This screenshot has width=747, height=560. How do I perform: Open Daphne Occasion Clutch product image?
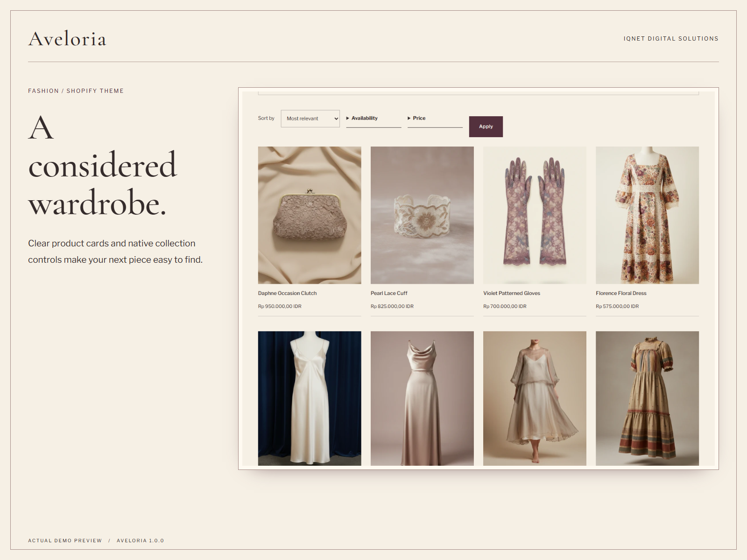310,215
